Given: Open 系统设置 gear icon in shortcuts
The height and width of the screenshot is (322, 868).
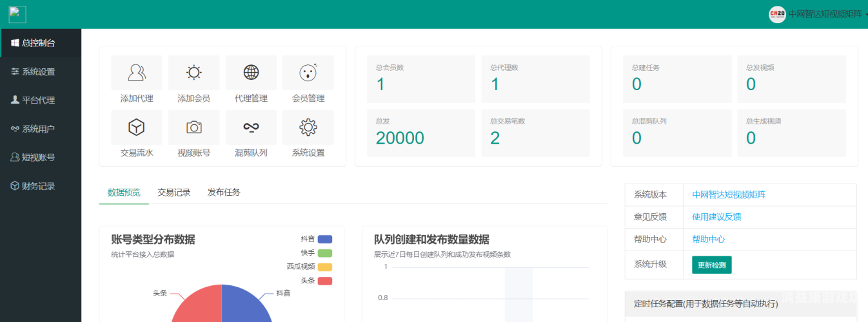Looking at the screenshot, I should 308,127.
